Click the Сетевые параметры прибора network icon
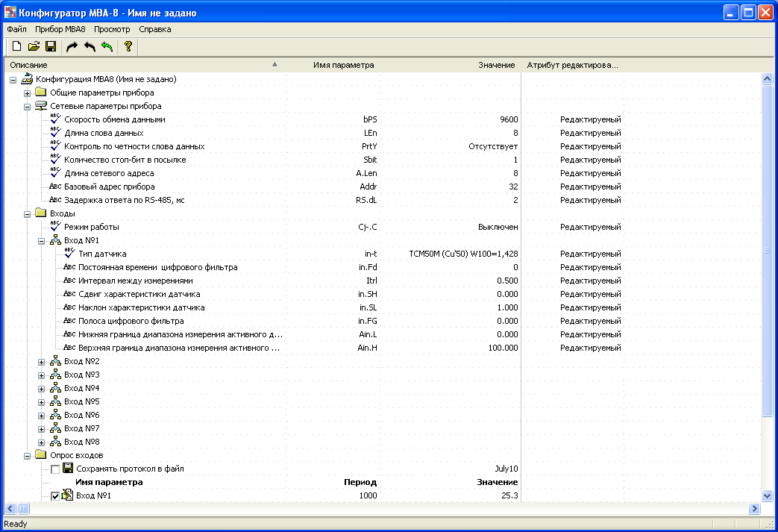This screenshot has width=778, height=532. (41, 106)
